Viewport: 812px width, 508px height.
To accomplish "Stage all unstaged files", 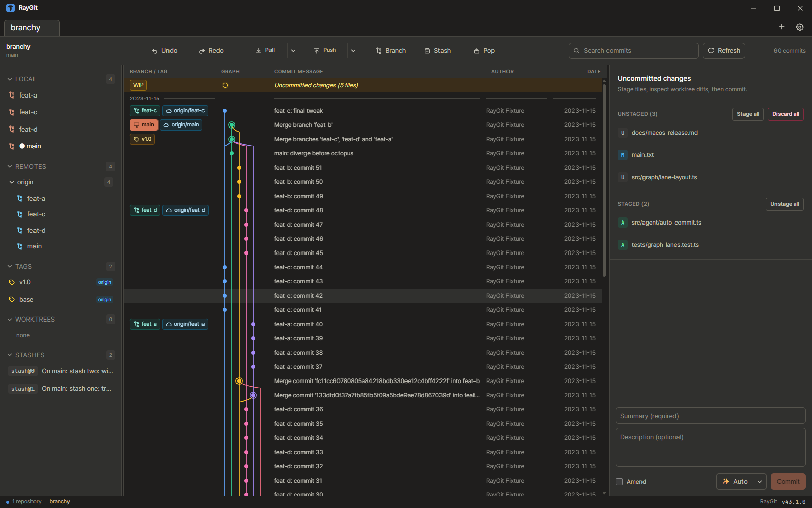I will click(x=748, y=114).
